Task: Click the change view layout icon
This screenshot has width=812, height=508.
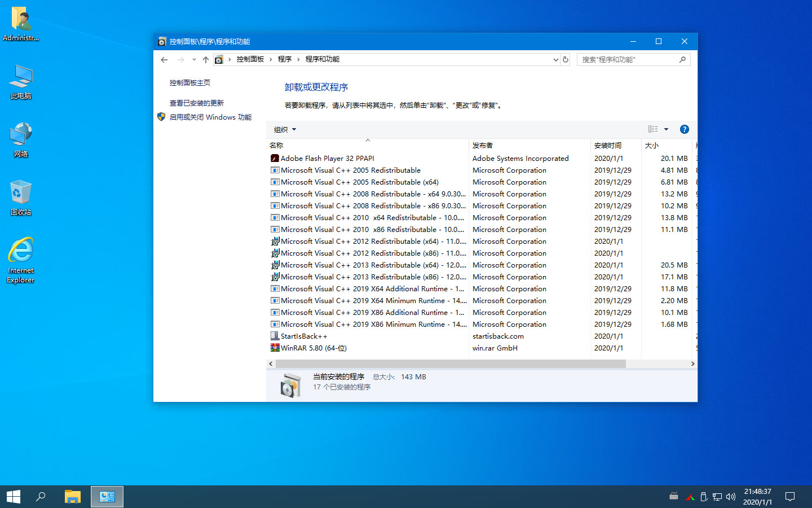Action: pyautogui.click(x=653, y=129)
